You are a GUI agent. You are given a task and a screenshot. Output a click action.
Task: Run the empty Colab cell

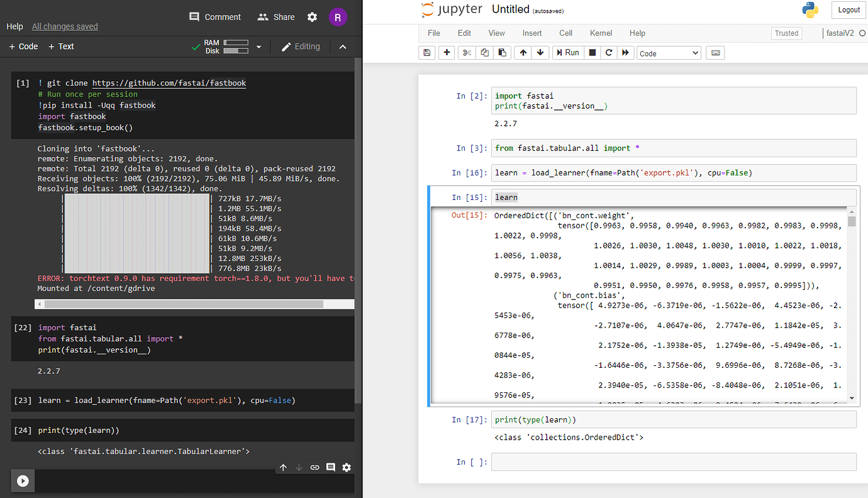pos(23,481)
